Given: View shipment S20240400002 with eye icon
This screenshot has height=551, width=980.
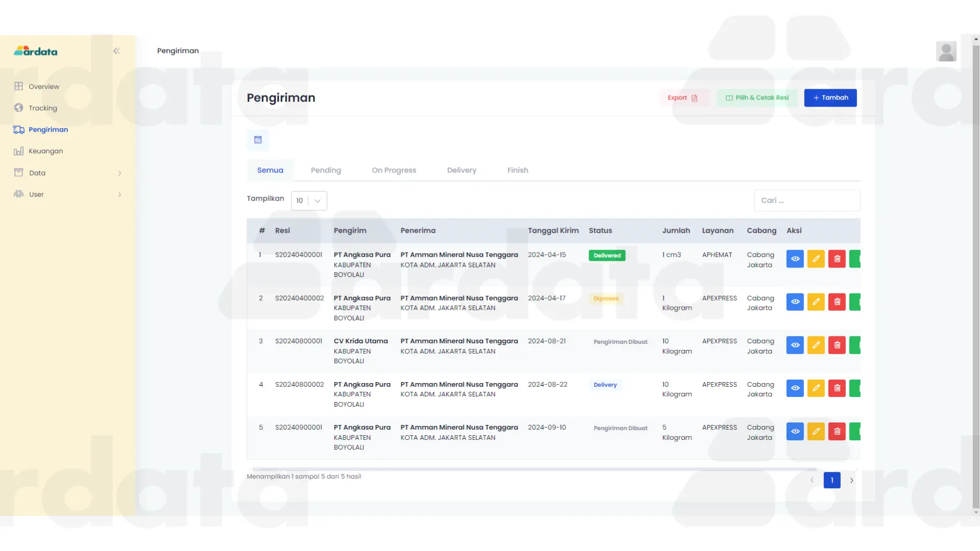Looking at the screenshot, I should pyautogui.click(x=795, y=302).
